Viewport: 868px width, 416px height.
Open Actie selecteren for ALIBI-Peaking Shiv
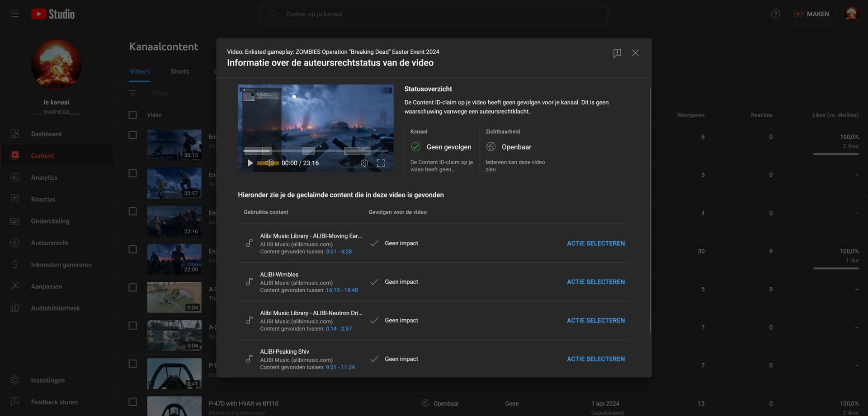click(x=595, y=359)
